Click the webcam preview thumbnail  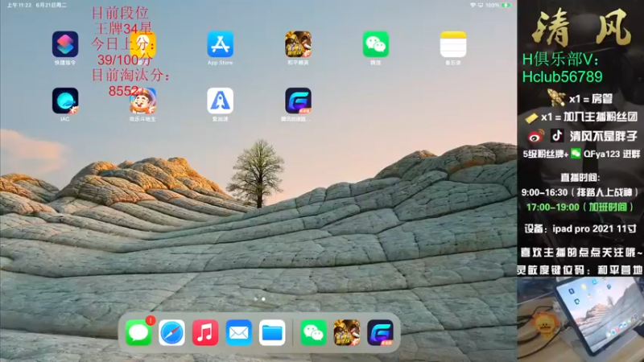(x=580, y=319)
